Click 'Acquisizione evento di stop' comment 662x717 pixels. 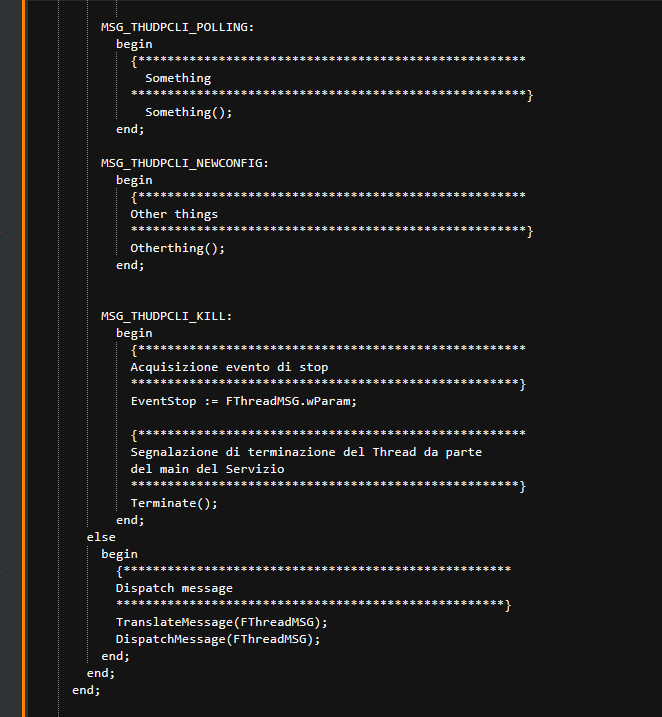229,368
